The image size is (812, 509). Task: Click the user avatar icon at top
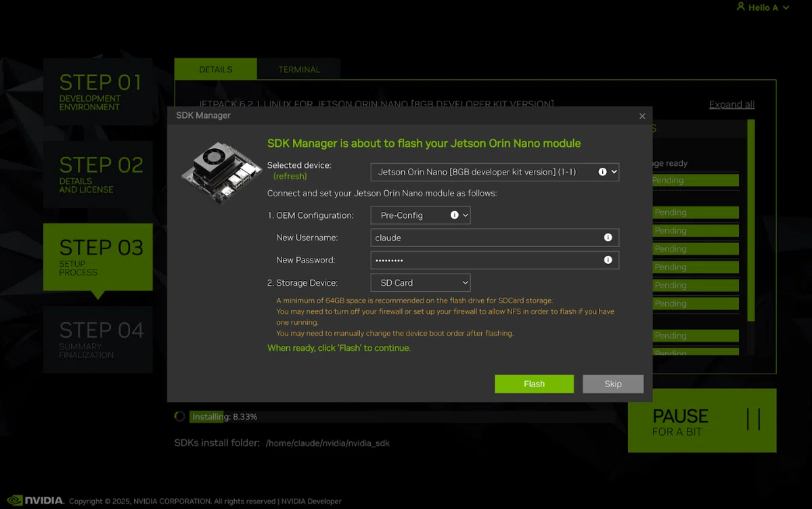(741, 7)
